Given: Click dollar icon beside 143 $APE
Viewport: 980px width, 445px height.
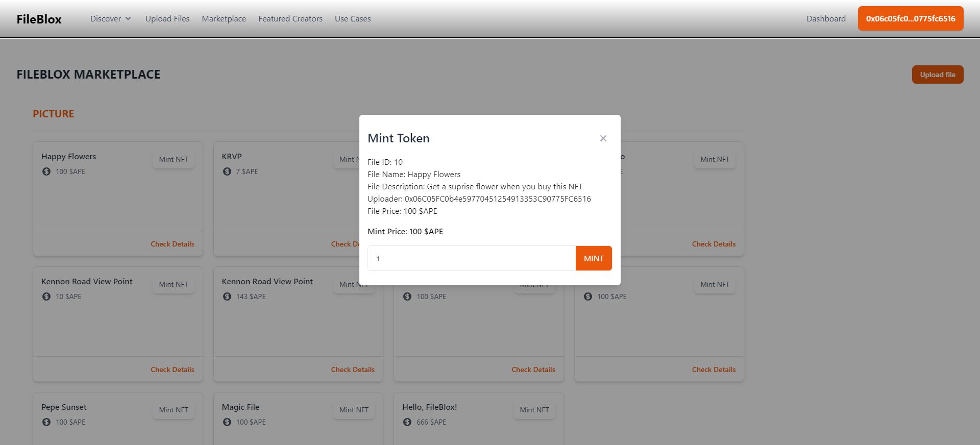Looking at the screenshot, I should [x=227, y=296].
